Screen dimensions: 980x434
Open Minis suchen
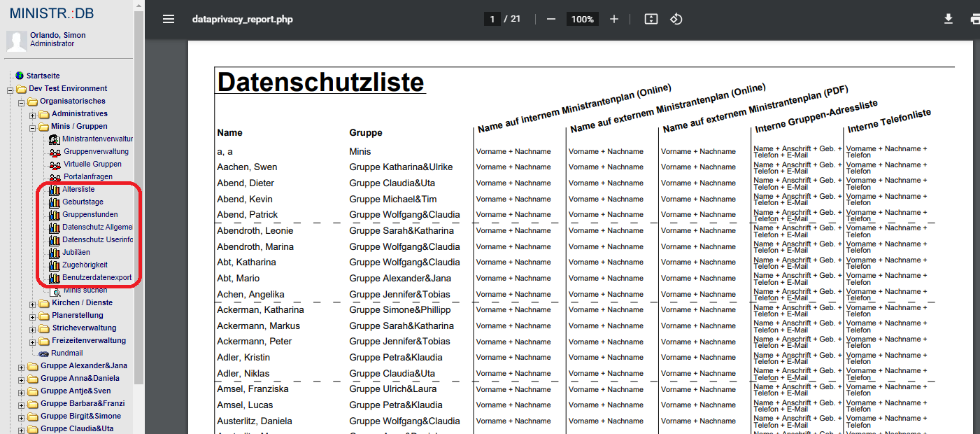[x=85, y=290]
